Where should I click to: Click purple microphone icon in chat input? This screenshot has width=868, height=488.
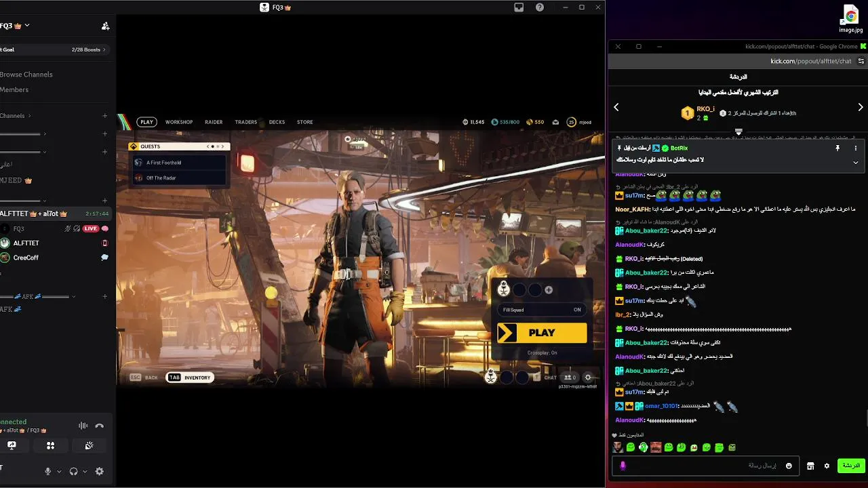[x=623, y=466]
